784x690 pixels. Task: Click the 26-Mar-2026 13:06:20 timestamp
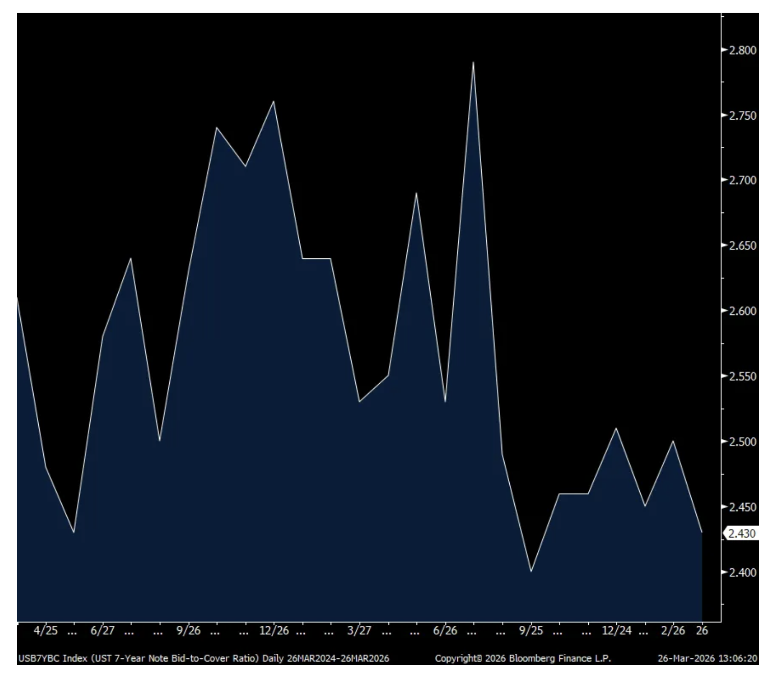tap(707, 658)
